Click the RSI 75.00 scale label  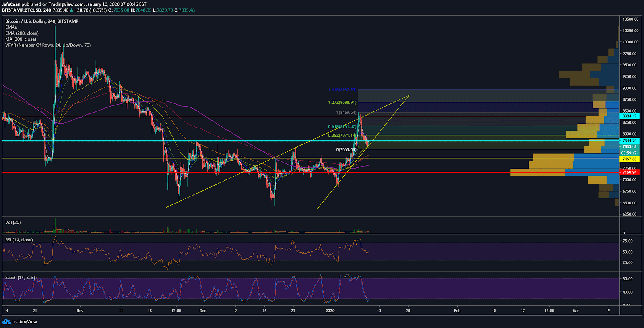(628, 241)
